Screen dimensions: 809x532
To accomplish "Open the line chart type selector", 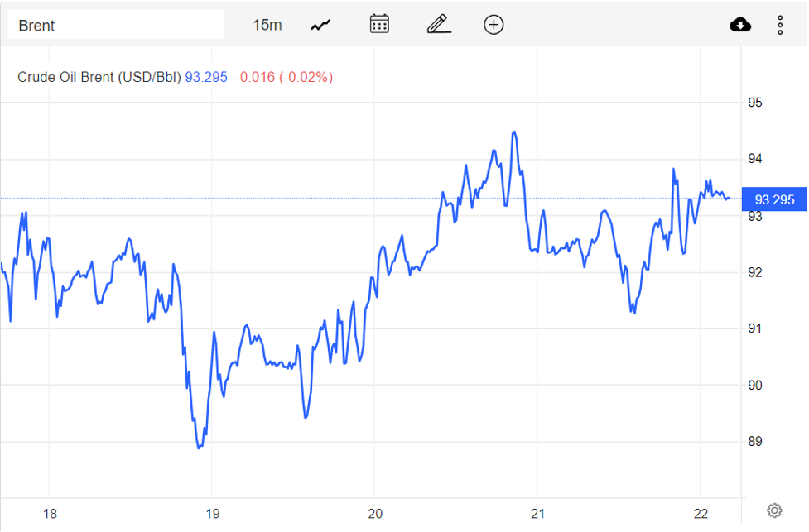I will pyautogui.click(x=320, y=25).
